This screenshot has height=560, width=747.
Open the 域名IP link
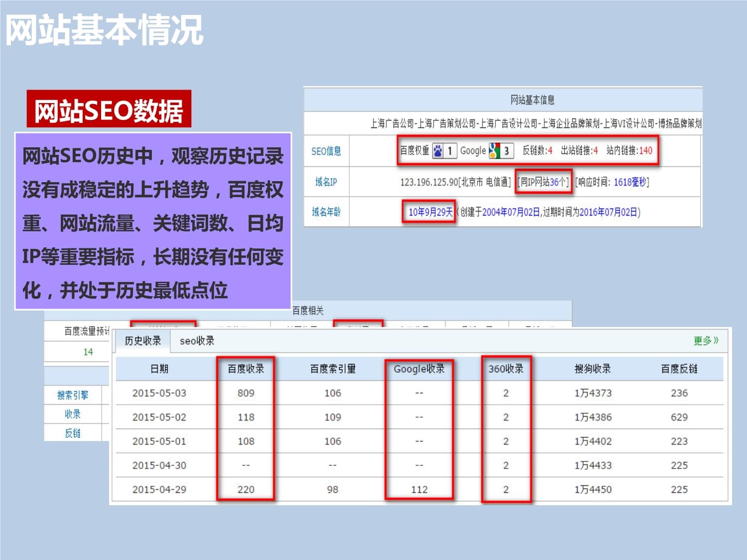pyautogui.click(x=326, y=182)
